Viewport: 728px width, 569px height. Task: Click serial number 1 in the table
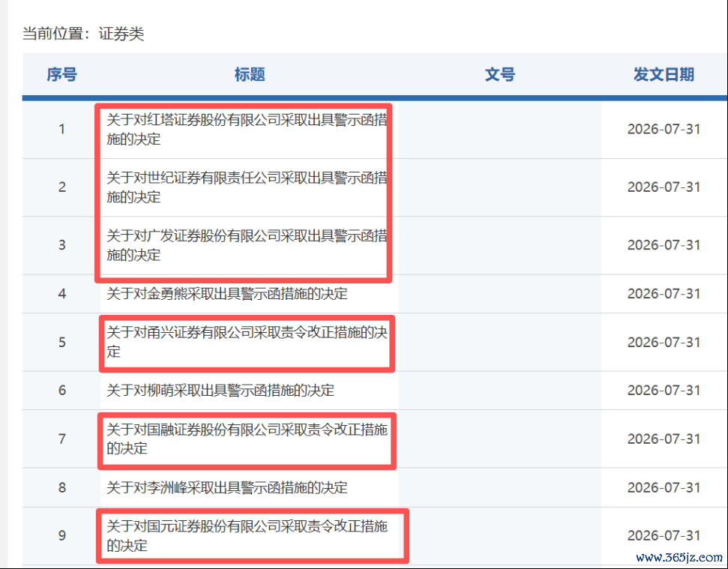click(x=61, y=129)
